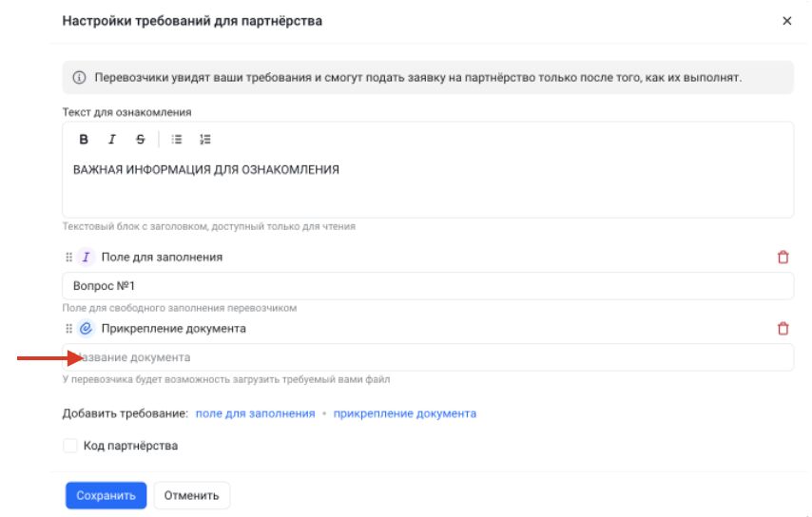
Task: Grab drag handle of Прикрепление документа
Action: pyautogui.click(x=68, y=329)
